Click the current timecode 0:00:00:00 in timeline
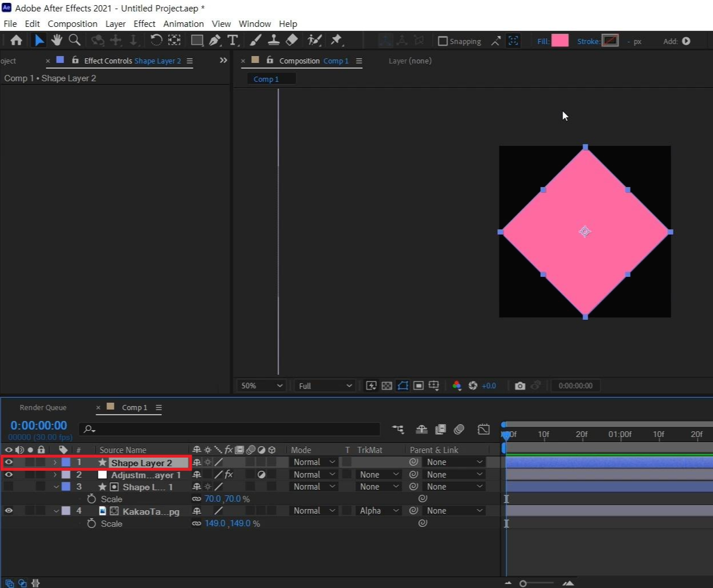 pos(39,426)
